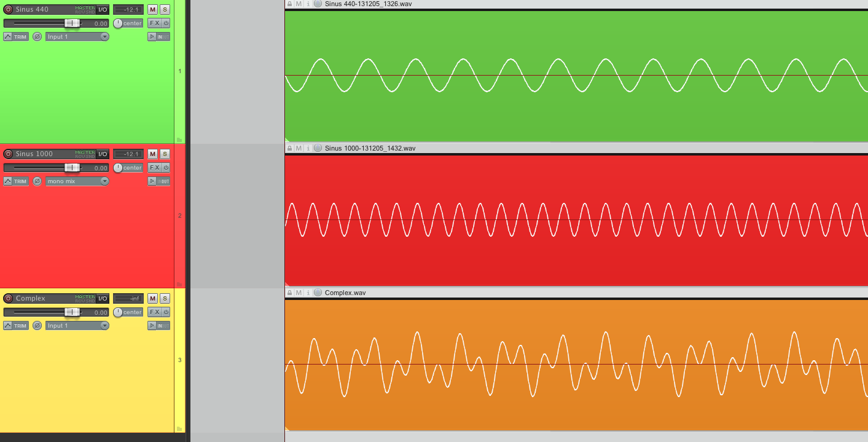The image size is (868, 442).
Task: Open the TRIM envelope panel on Complex track
Action: coord(15,325)
